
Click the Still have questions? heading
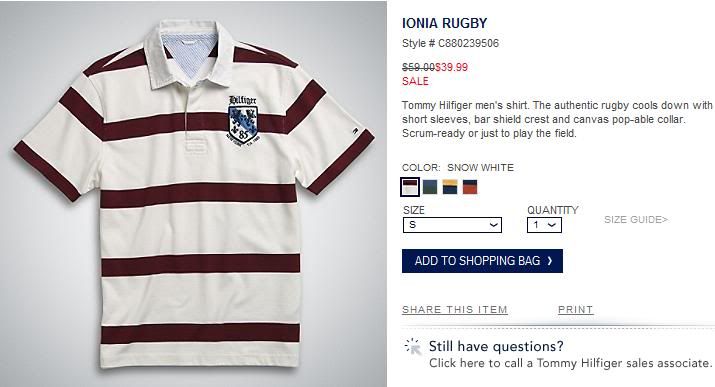(496, 346)
